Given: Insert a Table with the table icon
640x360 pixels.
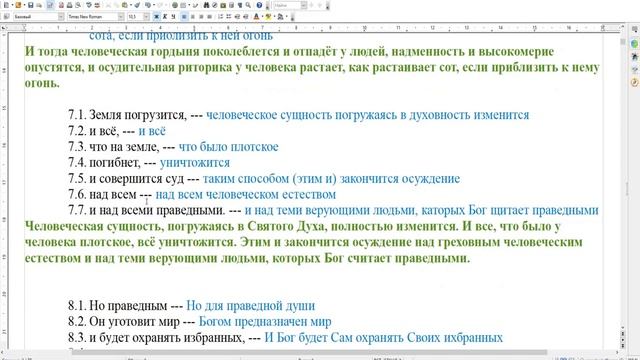Looking at the screenshot, I should [x=183, y=5].
